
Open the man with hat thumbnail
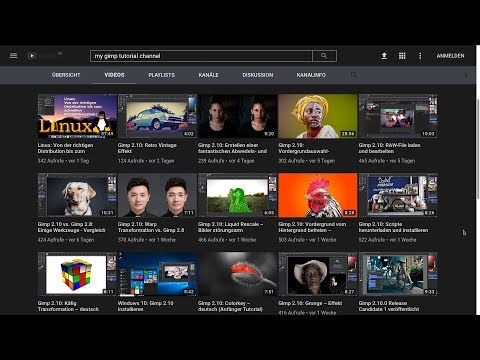318,274
